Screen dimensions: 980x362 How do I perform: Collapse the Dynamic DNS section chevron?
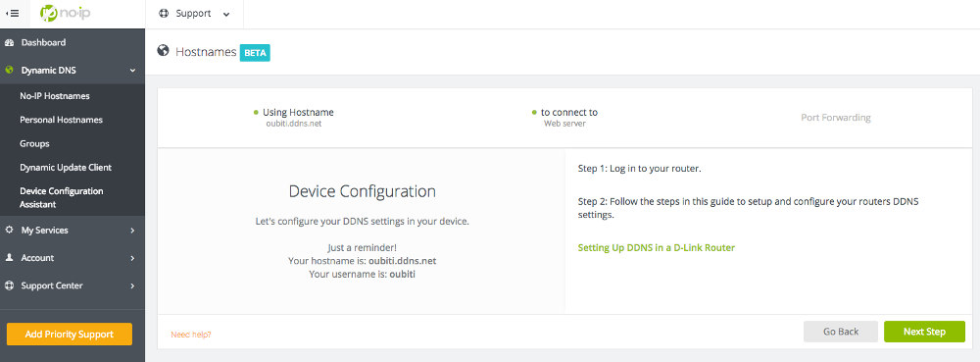132,71
